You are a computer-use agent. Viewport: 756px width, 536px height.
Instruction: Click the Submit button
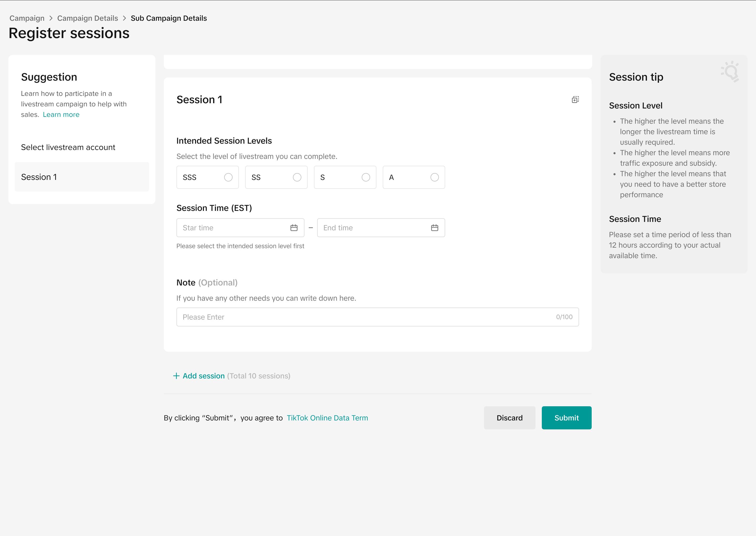pos(566,418)
